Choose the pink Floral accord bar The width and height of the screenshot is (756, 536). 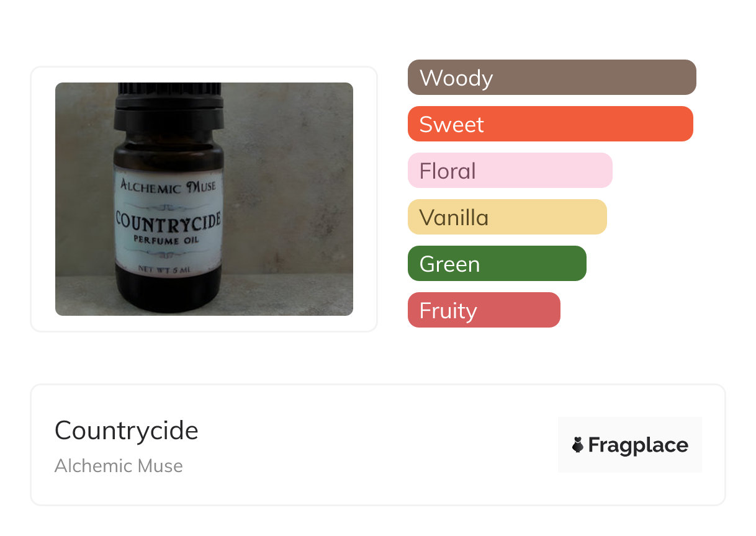point(510,171)
